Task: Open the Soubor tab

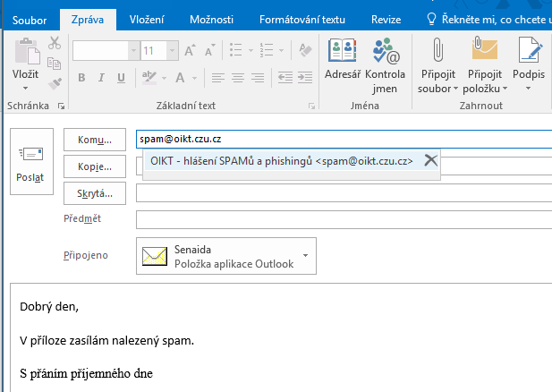Action: (30, 20)
